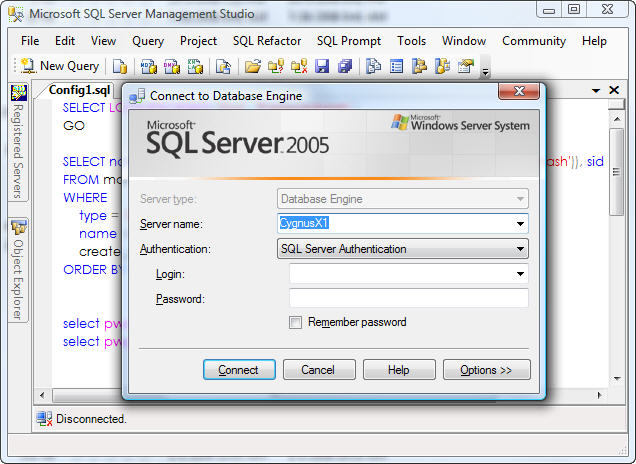Click the editor horizontal scrollbar left arrow
Viewport: 636px width, 464px height.
pos(42,395)
